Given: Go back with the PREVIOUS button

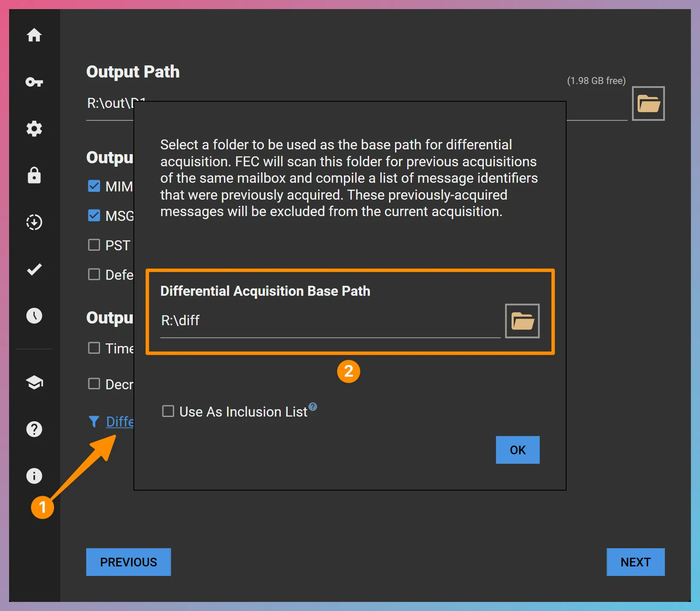Looking at the screenshot, I should coord(128,562).
